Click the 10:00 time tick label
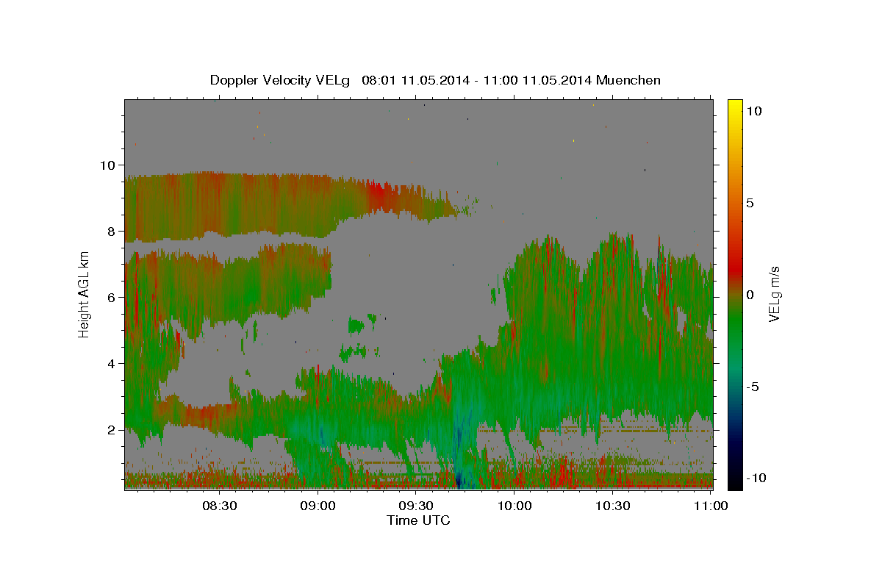Screen dimensions: 882x588 [514, 506]
